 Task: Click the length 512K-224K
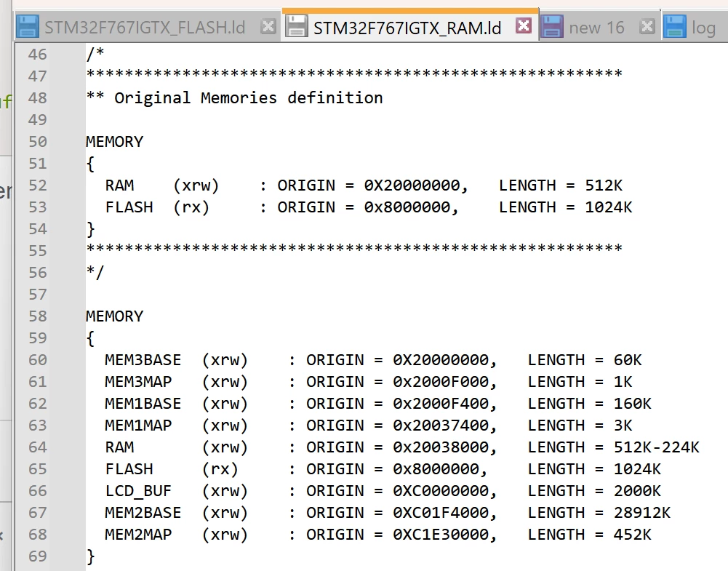657,447
